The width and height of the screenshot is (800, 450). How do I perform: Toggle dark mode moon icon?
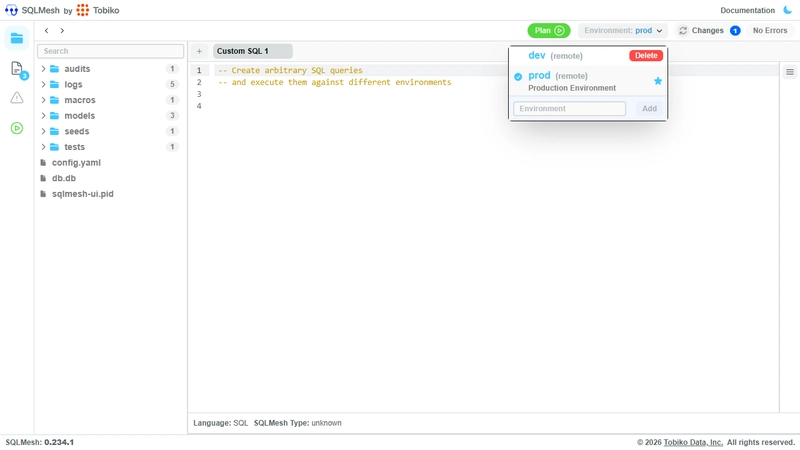coord(788,10)
